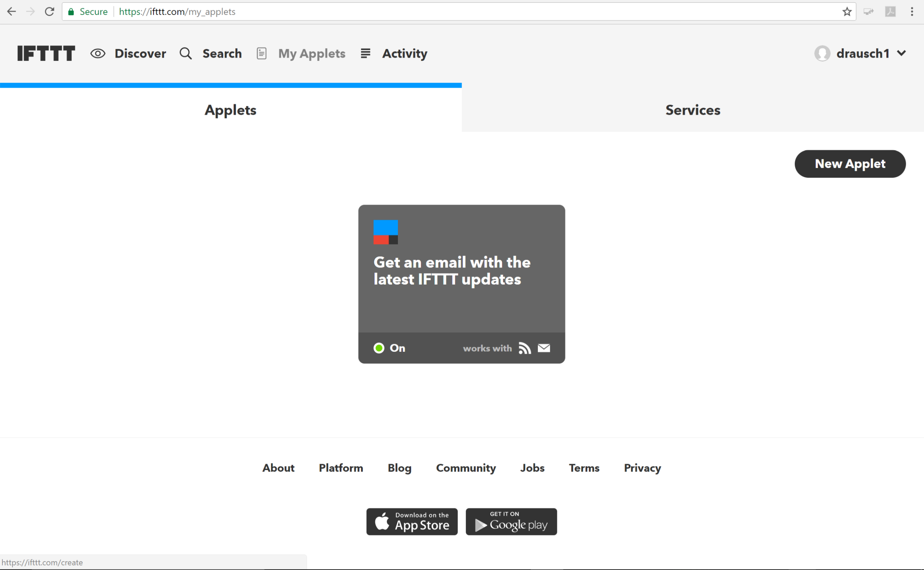The width and height of the screenshot is (924, 570).
Task: Click the email envelope icon on the applet card
Action: [x=544, y=348]
